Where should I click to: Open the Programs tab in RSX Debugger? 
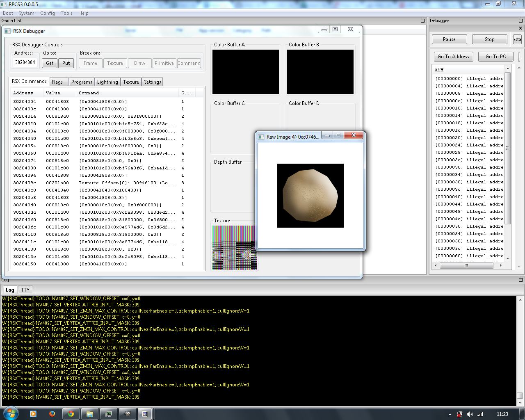pos(82,82)
